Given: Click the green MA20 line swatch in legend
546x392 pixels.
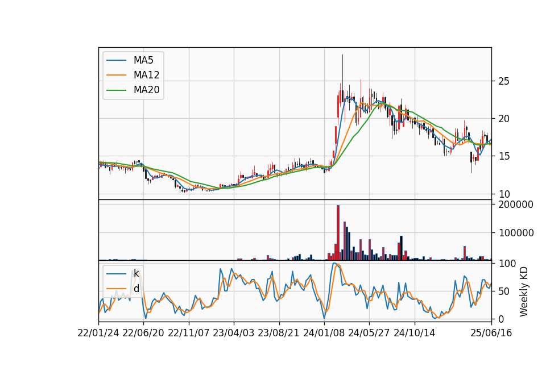Looking at the screenshot, I should (116, 90).
